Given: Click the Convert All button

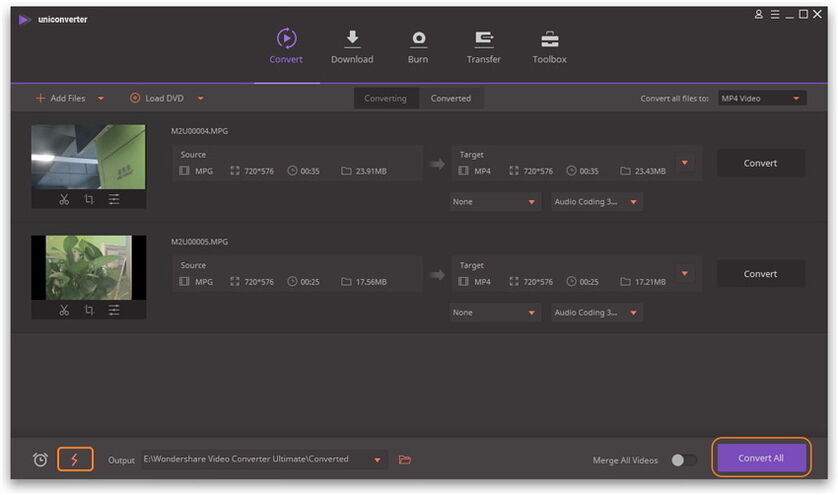Looking at the screenshot, I should coord(761,458).
